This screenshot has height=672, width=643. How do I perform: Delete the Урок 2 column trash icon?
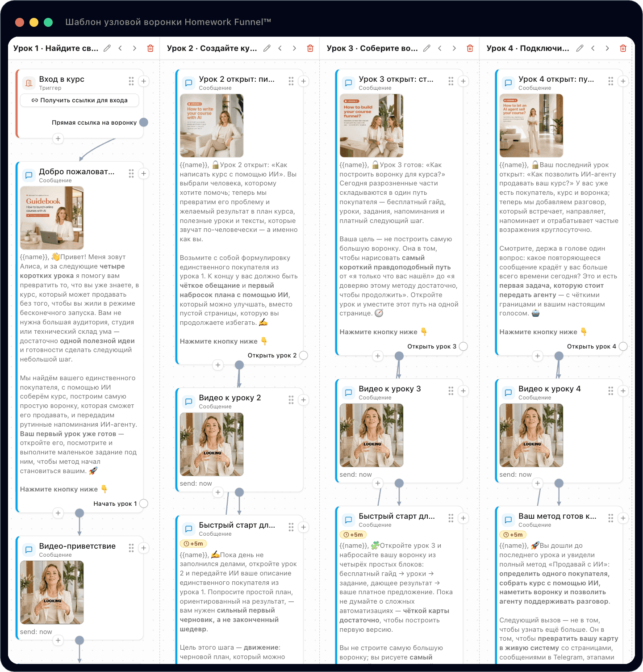[x=310, y=48]
